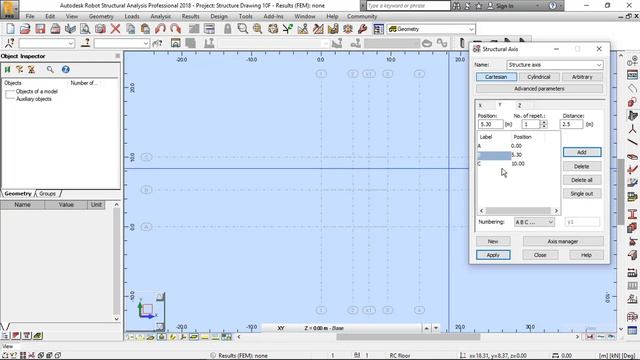Switch to the Z axis tab
The width and height of the screenshot is (640, 360).
(520, 105)
